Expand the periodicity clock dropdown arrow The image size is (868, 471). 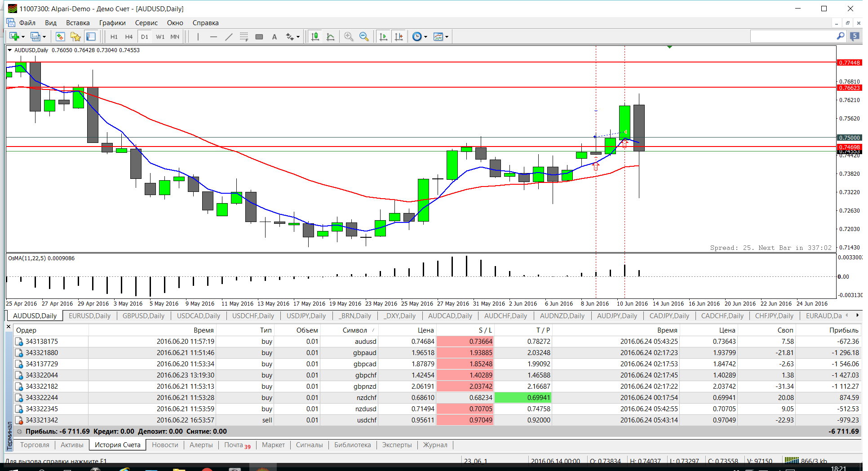(x=426, y=37)
